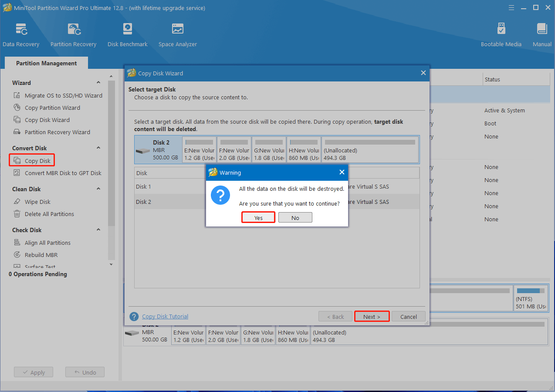Open the Copy Disk Tutorial link

pyautogui.click(x=165, y=317)
